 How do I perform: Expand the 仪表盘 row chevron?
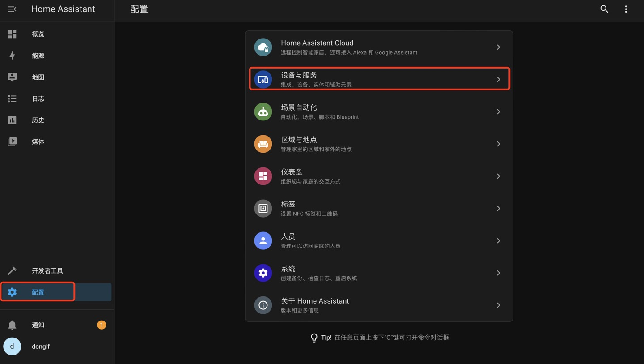[x=498, y=176]
